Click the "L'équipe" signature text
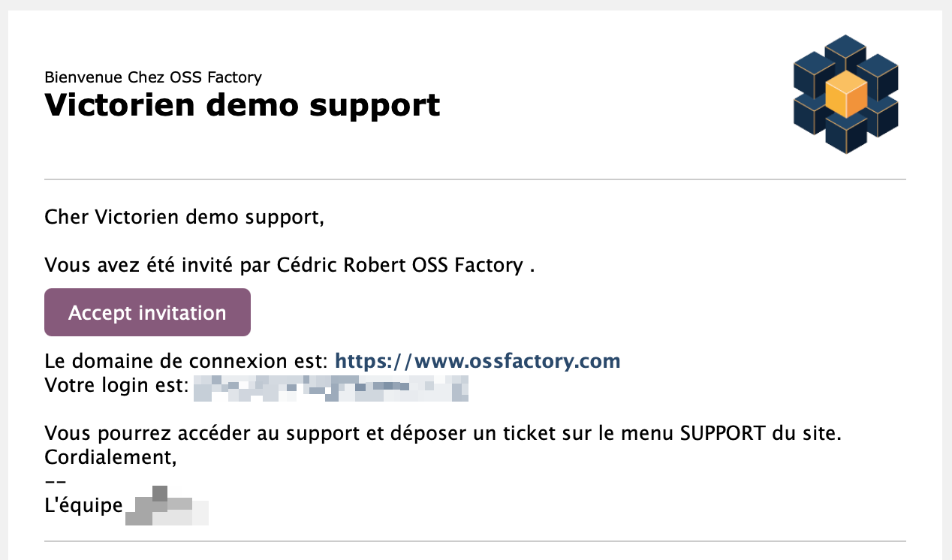The width and height of the screenshot is (952, 560). [x=83, y=505]
